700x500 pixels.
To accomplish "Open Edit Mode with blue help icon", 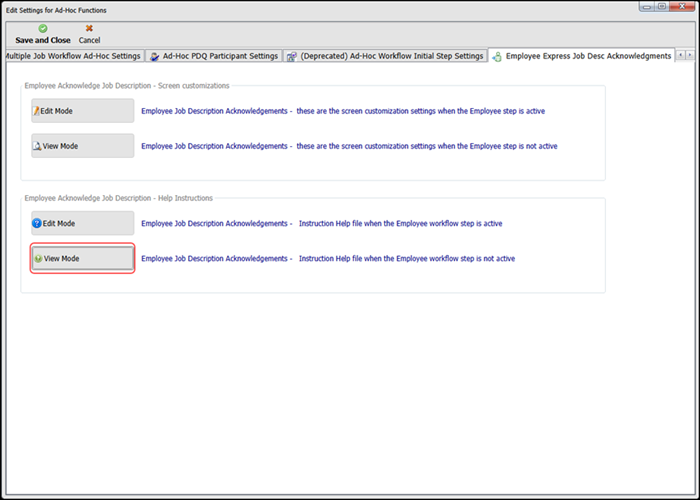I will coord(82,223).
